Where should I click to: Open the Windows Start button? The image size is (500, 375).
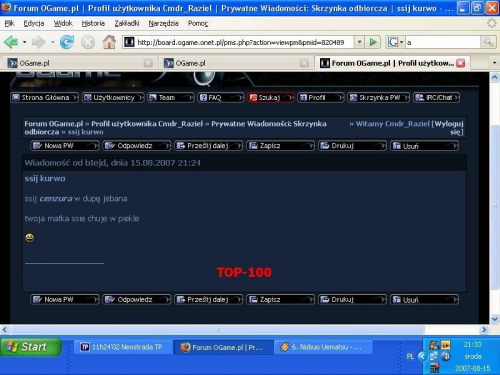point(31,347)
